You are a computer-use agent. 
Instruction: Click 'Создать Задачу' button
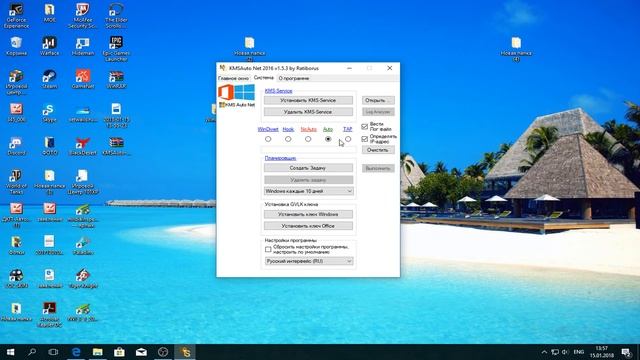[x=309, y=168]
